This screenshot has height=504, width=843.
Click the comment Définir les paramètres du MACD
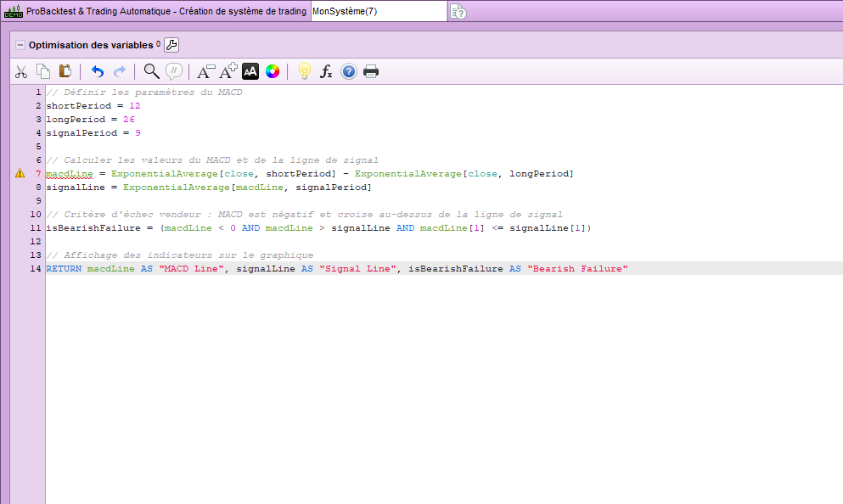tap(144, 92)
